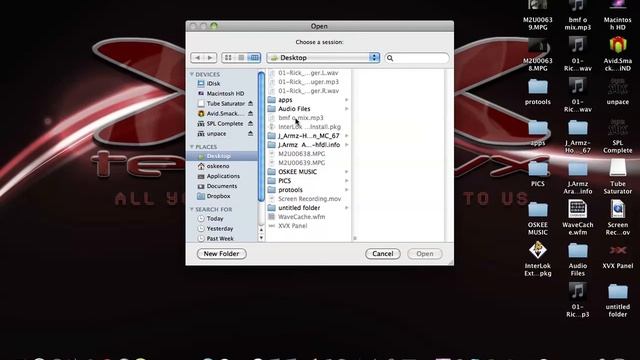
Task: Select InterLok Ext pkg desktop icon
Action: point(538,259)
